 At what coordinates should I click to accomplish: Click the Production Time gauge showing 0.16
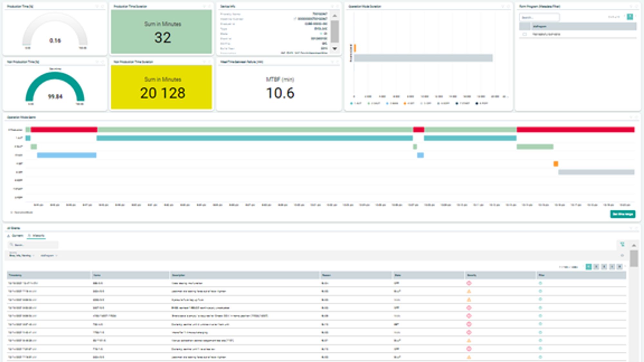pyautogui.click(x=55, y=31)
